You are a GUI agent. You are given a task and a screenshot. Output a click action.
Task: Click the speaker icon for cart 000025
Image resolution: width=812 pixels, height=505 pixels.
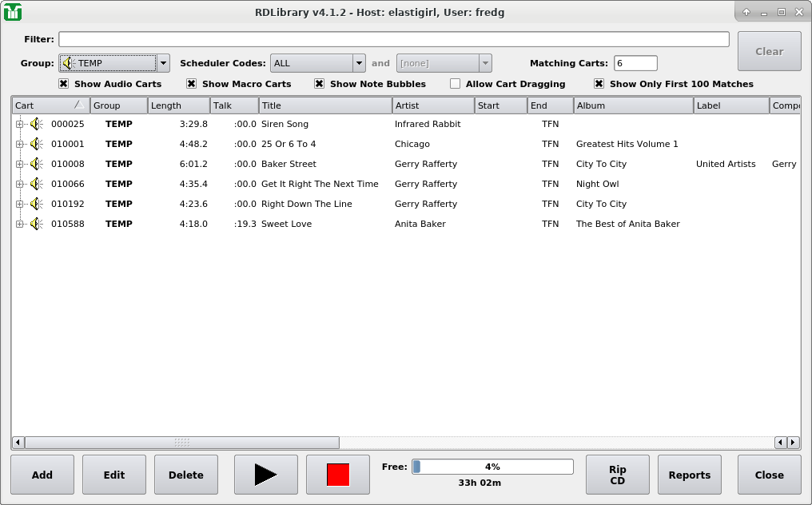[x=36, y=124]
